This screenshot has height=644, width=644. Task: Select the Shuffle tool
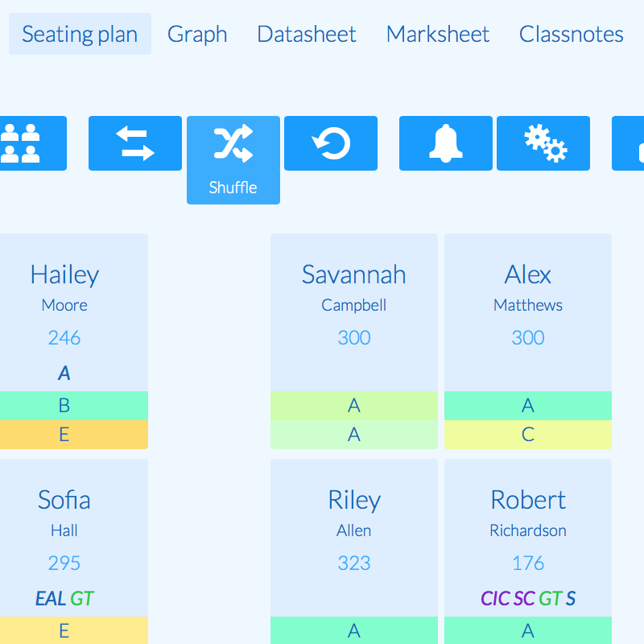pyautogui.click(x=233, y=143)
